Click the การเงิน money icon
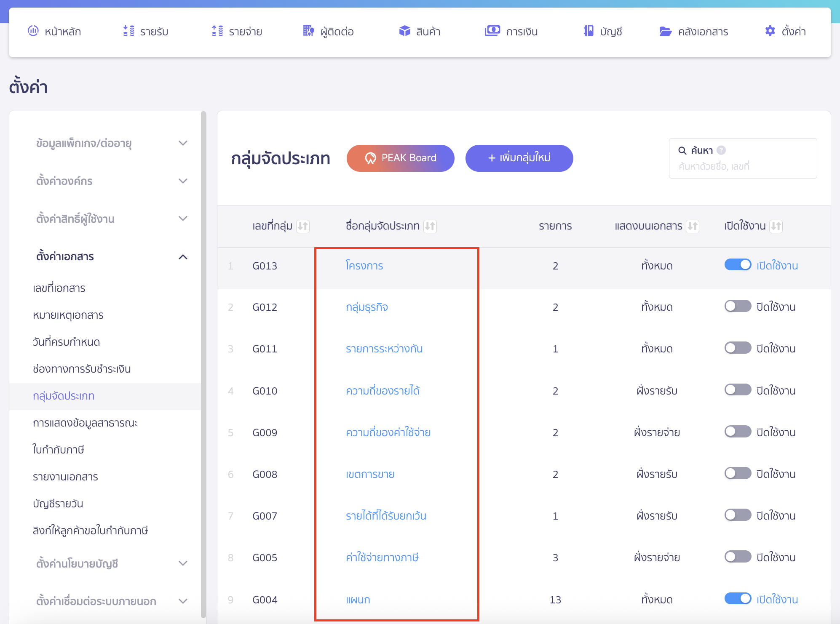Image resolution: width=840 pixels, height=624 pixels. point(492,31)
